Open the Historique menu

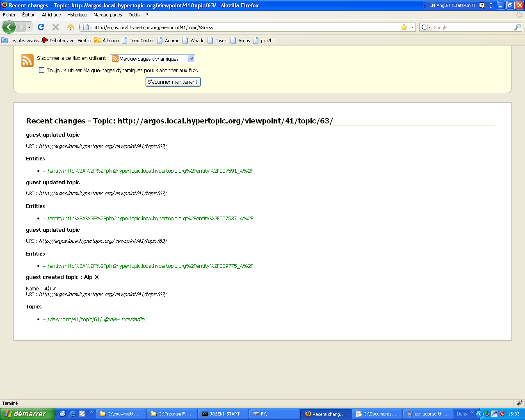[x=77, y=15]
